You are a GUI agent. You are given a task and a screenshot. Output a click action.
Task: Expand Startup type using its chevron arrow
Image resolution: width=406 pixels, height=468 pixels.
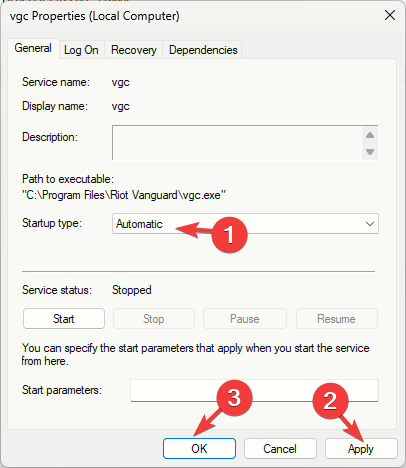370,224
